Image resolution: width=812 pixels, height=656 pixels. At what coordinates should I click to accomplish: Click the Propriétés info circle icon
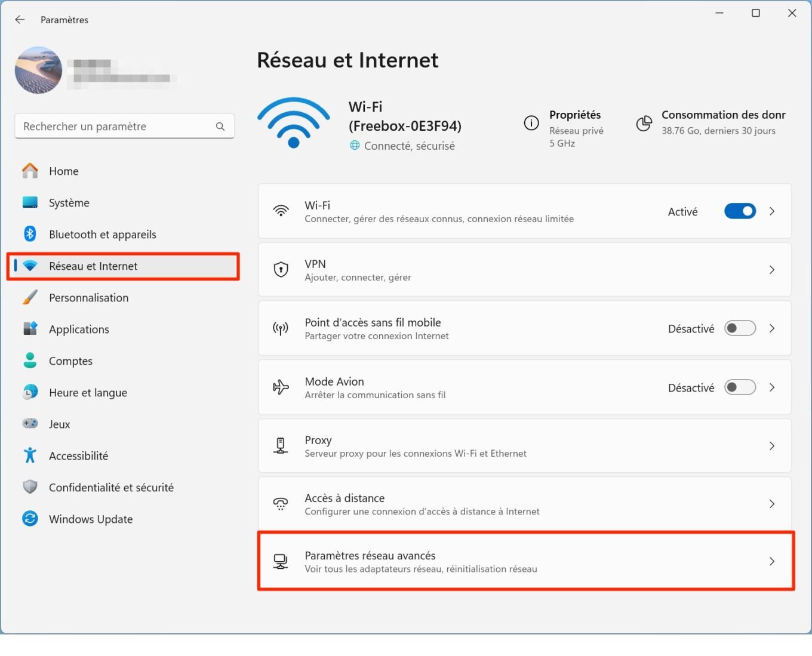click(x=531, y=123)
